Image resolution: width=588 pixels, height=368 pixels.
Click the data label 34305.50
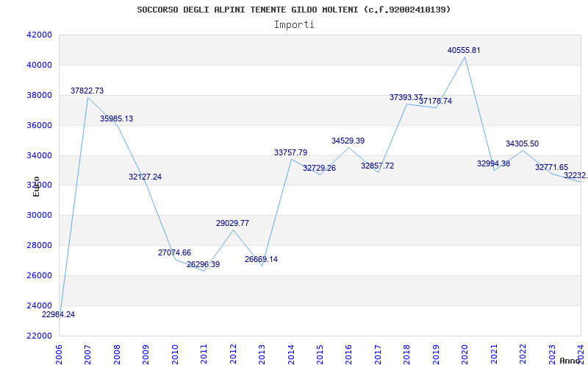[522, 144]
